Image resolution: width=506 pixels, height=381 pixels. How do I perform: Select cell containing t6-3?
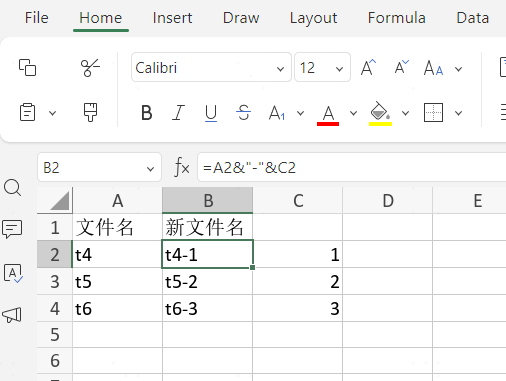click(208, 308)
